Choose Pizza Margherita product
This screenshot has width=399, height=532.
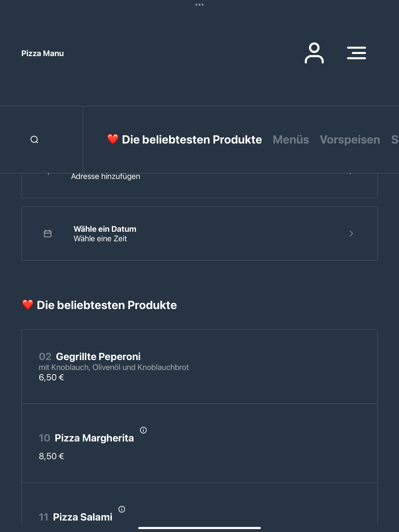199,443
